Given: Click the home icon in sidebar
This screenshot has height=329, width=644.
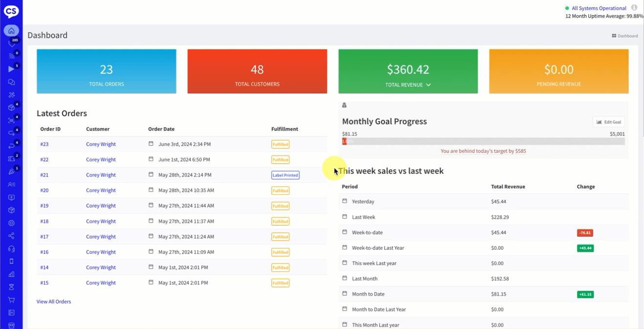Looking at the screenshot, I should point(11,31).
